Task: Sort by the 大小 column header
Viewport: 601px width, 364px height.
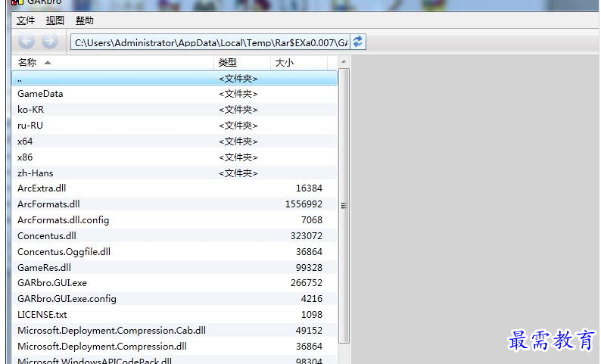Action: point(298,63)
